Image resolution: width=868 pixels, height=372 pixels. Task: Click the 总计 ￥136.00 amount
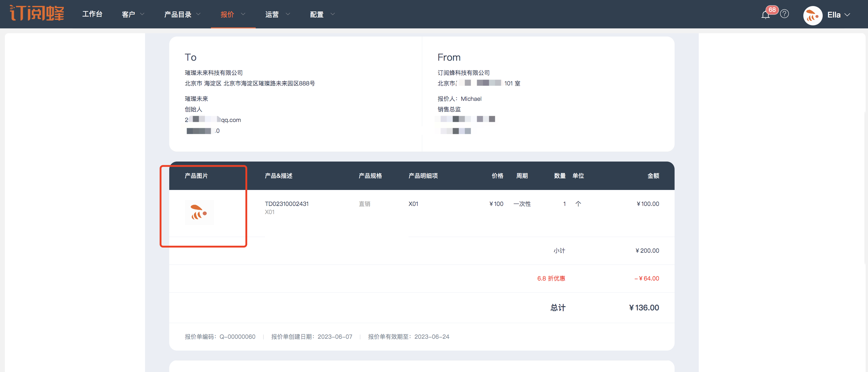click(x=644, y=308)
